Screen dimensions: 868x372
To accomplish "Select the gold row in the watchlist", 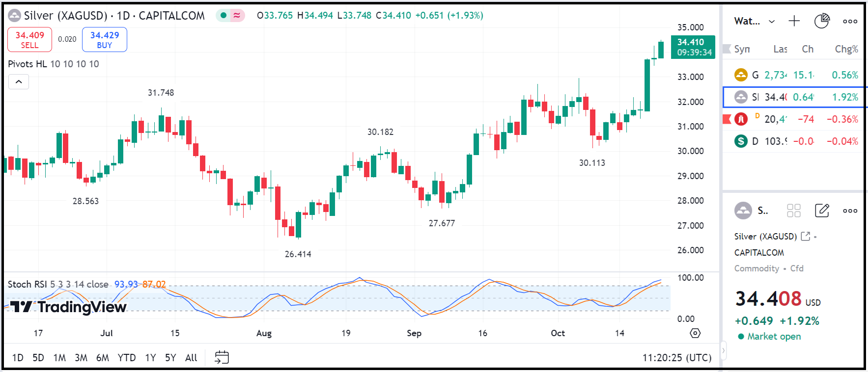I will [x=796, y=75].
